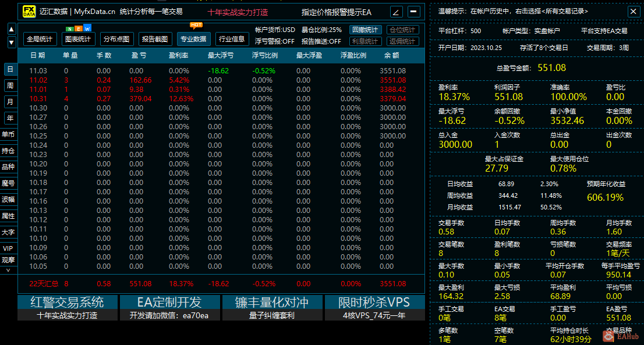The image size is (644, 345).
Task: Click the 爆仓比例:25% label
Action: (x=321, y=30)
